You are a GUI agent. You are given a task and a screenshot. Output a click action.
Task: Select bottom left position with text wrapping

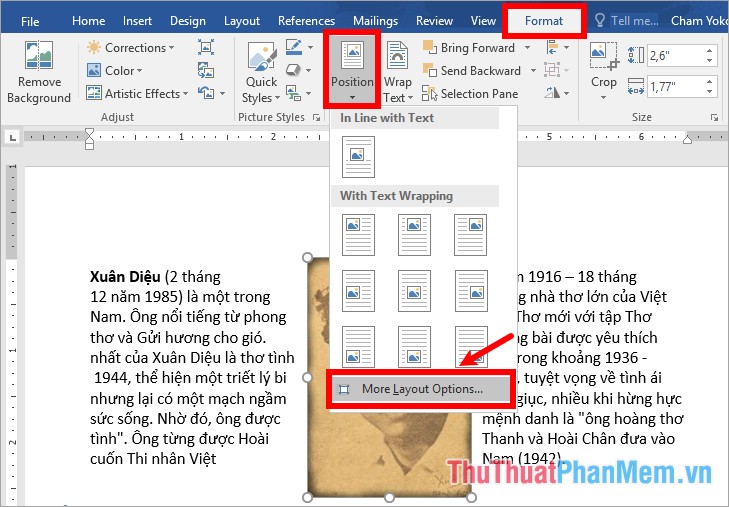(x=358, y=347)
